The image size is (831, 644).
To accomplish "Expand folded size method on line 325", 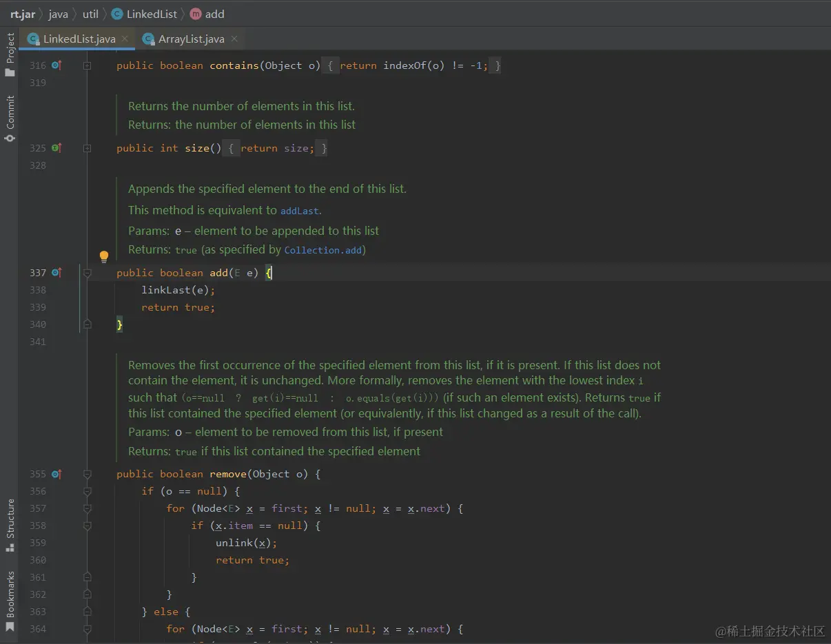I will coord(88,148).
